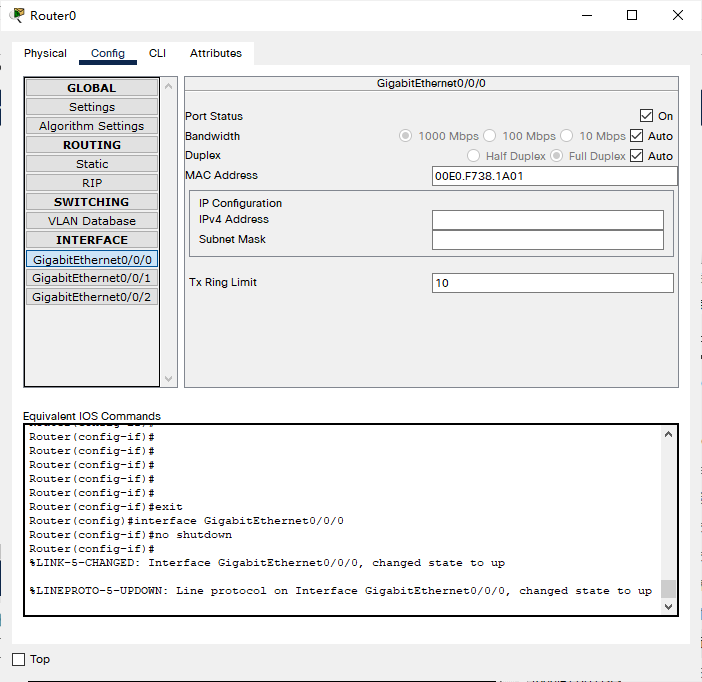Click the 'no shutdown' command line
Screen dimensions: 702x682
click(131, 535)
